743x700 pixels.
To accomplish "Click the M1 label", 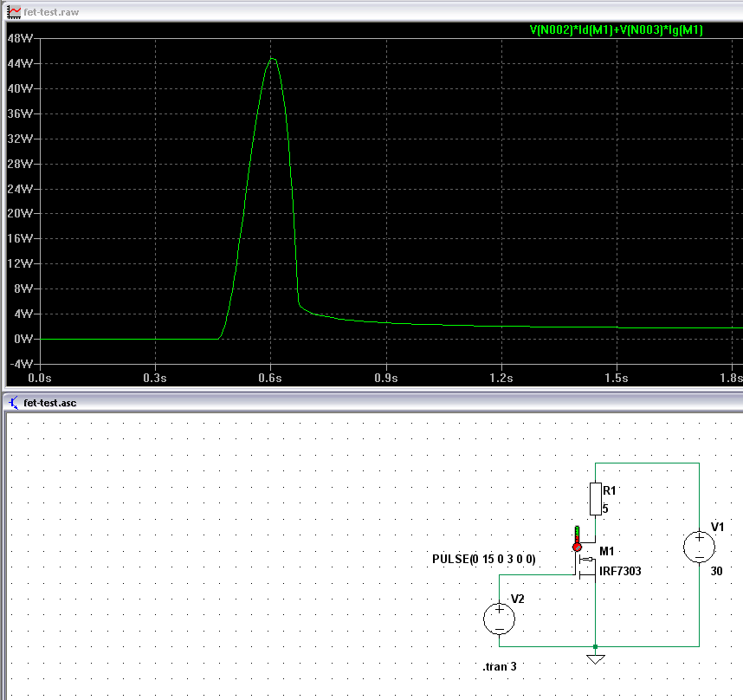I will [607, 551].
